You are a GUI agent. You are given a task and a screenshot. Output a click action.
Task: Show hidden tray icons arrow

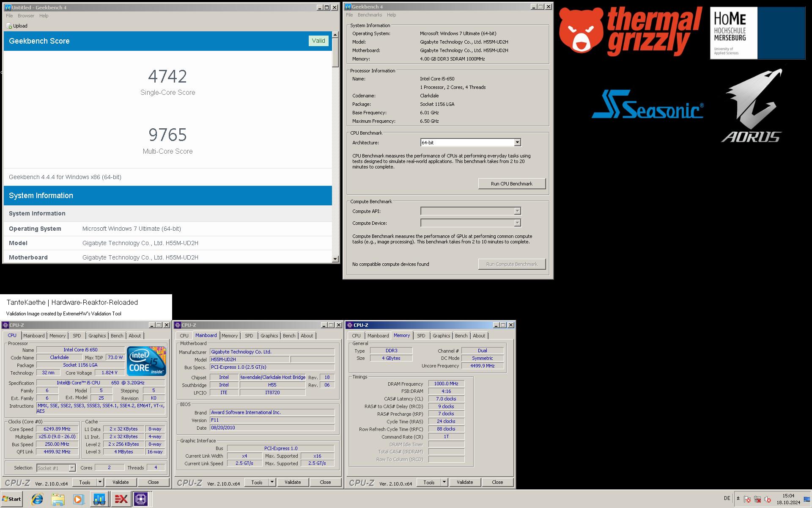click(x=738, y=499)
